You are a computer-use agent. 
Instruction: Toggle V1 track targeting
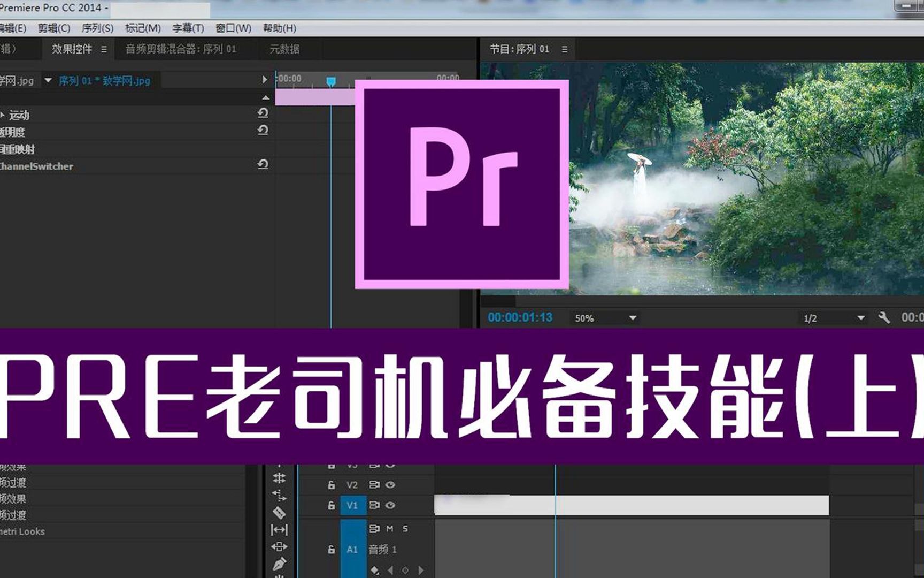[x=352, y=505]
